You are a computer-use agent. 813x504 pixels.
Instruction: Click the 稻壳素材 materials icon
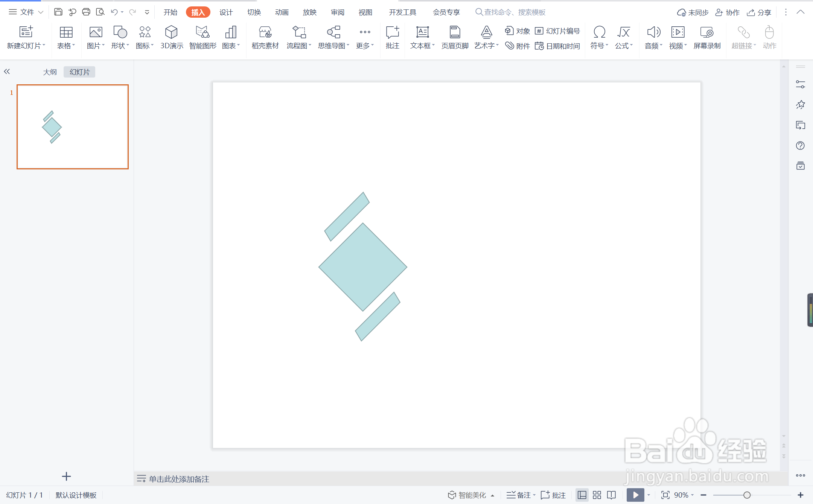click(265, 32)
